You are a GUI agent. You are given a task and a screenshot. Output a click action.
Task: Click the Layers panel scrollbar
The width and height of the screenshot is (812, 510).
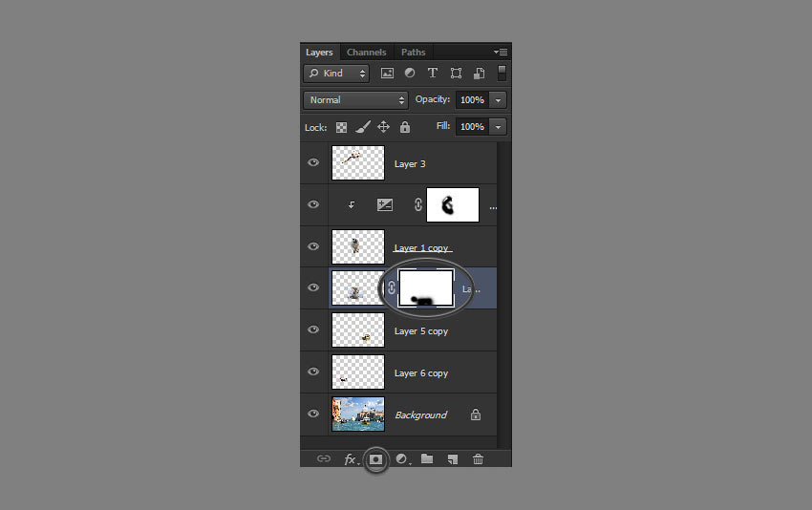pos(503,294)
